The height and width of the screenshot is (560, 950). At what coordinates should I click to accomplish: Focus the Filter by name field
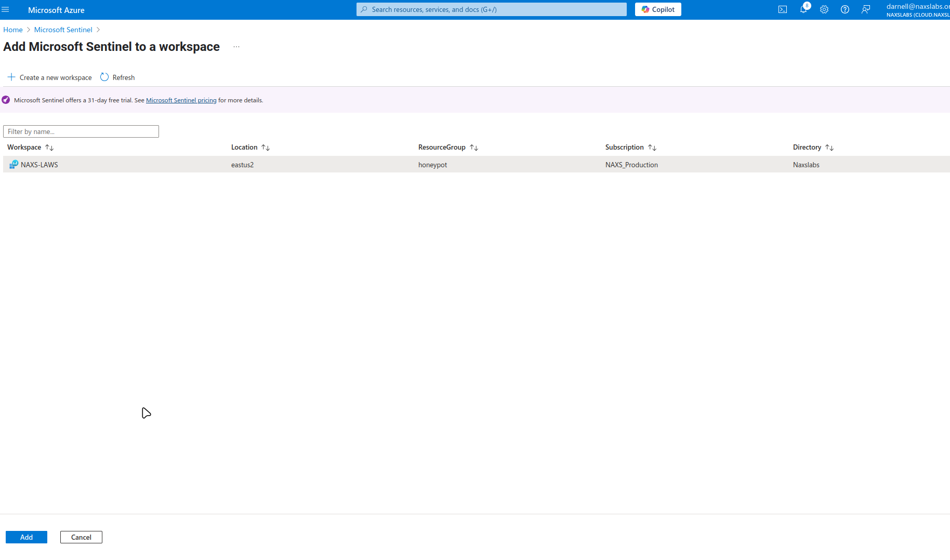81,131
